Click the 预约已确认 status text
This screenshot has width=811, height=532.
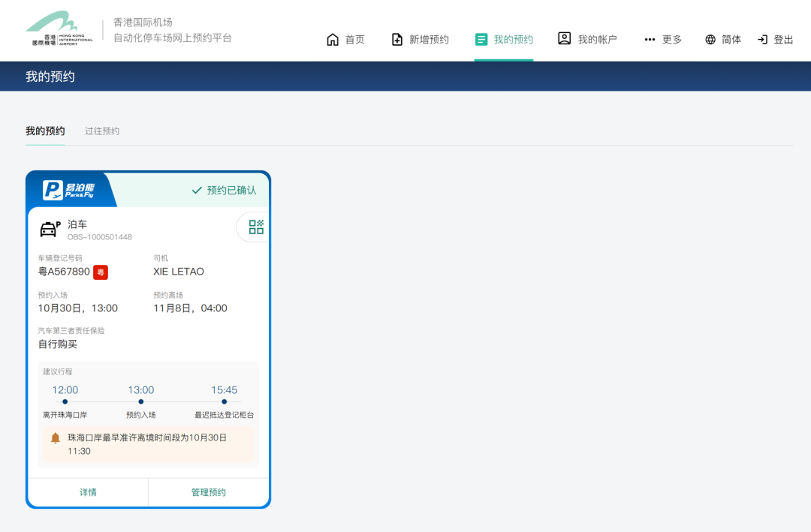232,191
